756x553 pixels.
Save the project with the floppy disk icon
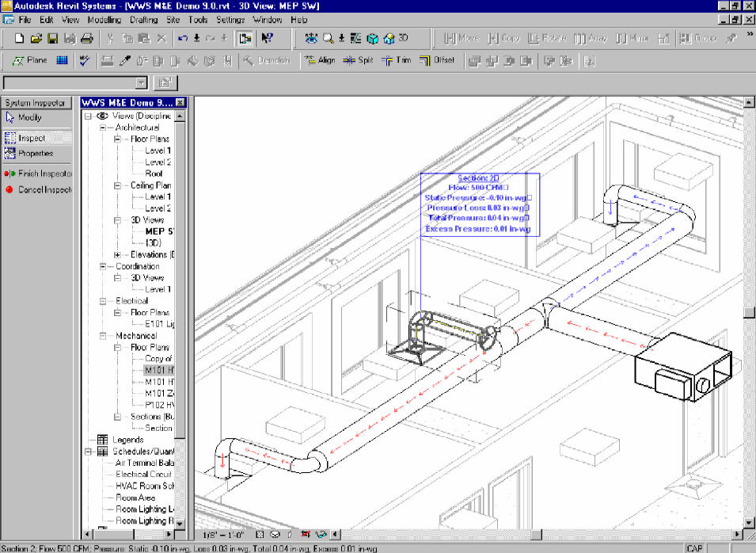52,38
